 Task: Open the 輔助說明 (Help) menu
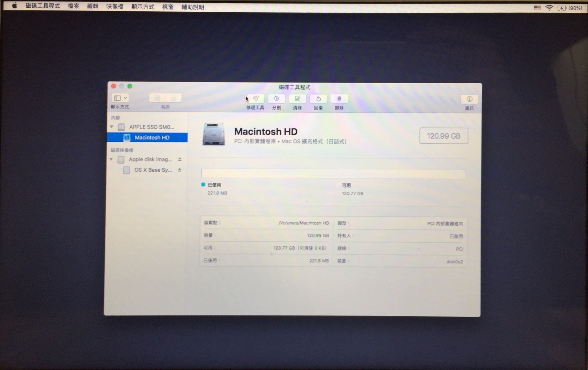[x=193, y=7]
